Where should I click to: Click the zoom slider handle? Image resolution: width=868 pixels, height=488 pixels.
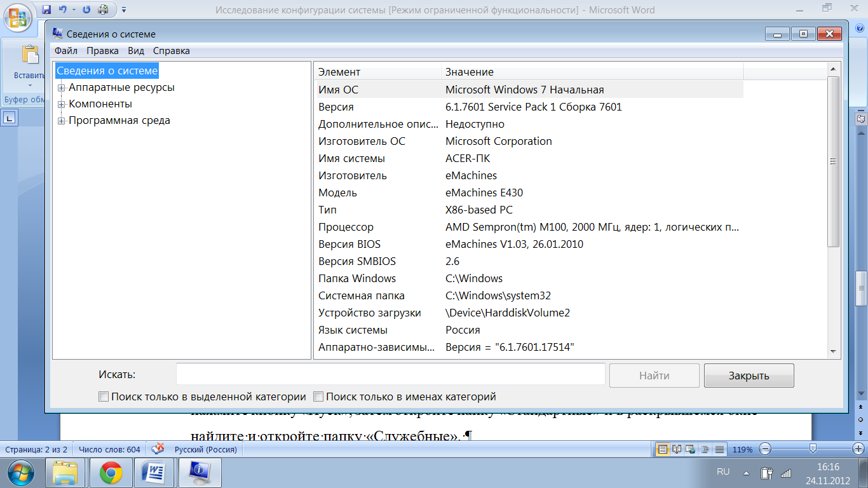(x=813, y=449)
